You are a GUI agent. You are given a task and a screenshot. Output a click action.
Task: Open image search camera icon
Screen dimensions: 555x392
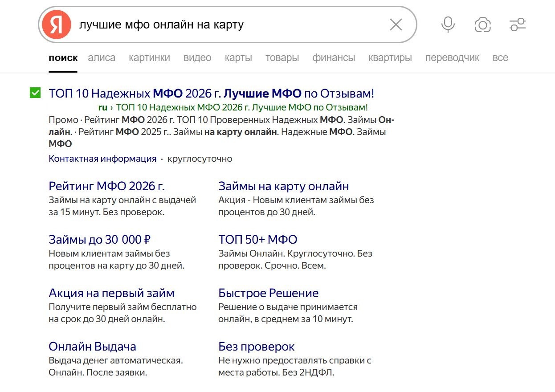pos(483,24)
